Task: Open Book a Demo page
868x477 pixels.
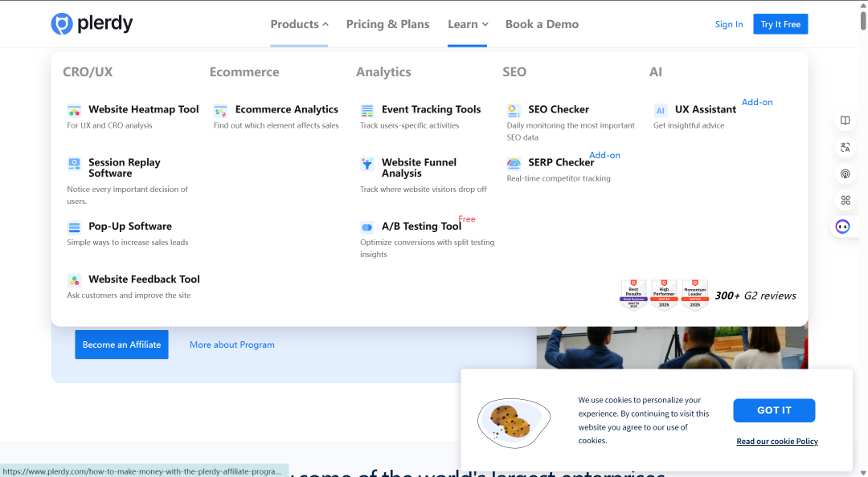Action: (542, 24)
